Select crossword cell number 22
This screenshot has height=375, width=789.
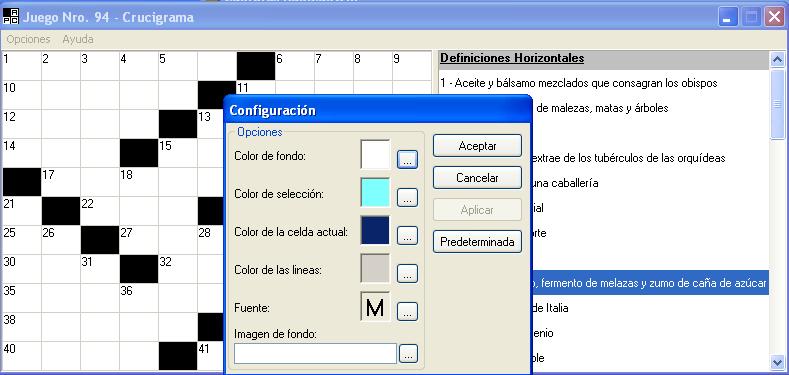(100, 210)
